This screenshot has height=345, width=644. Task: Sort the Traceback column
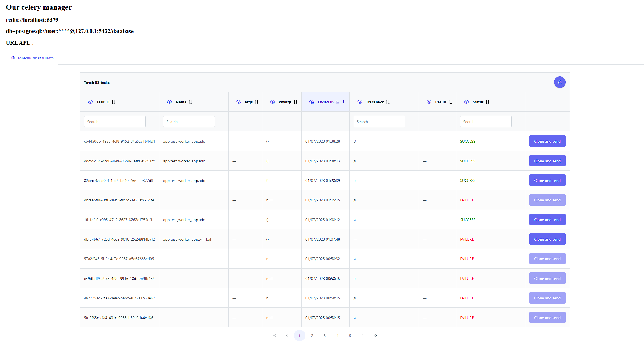click(387, 102)
